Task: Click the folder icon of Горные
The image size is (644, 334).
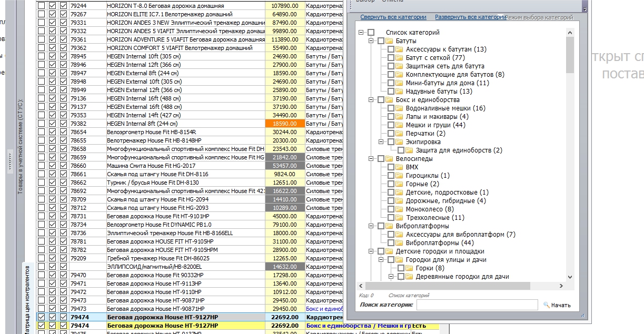Action: pyautogui.click(x=399, y=184)
